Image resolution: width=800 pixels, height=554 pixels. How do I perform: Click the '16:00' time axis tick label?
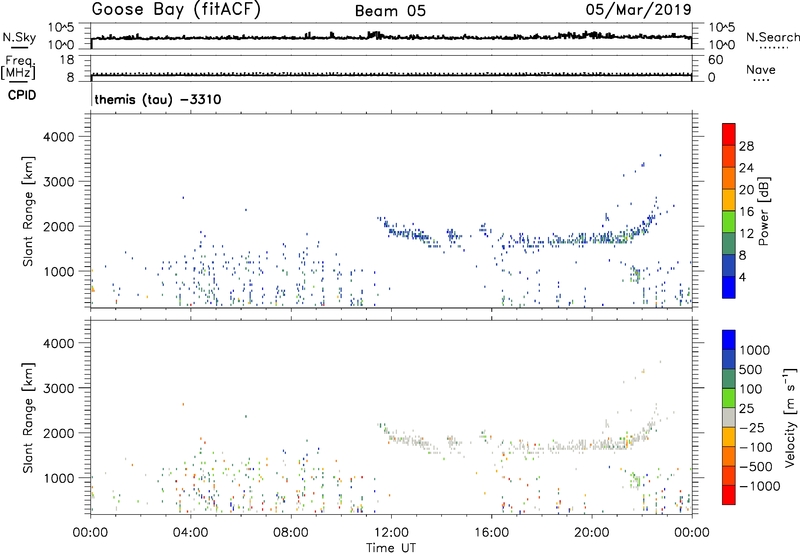[491, 533]
